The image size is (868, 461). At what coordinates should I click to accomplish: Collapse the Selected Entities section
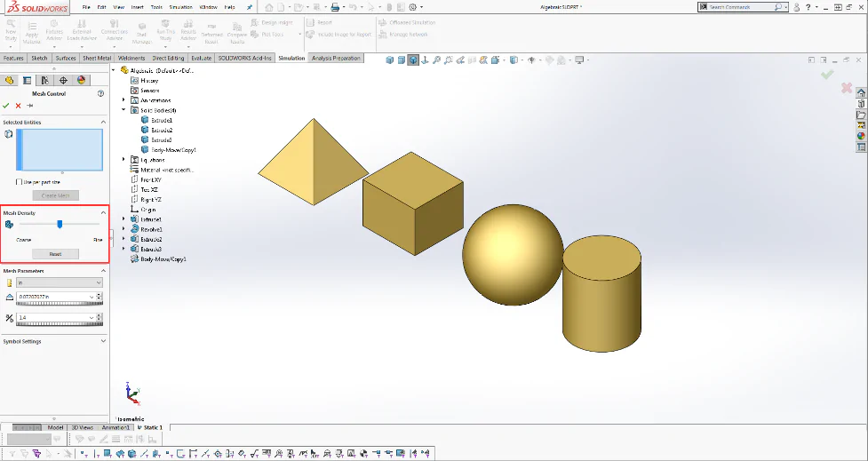103,122
